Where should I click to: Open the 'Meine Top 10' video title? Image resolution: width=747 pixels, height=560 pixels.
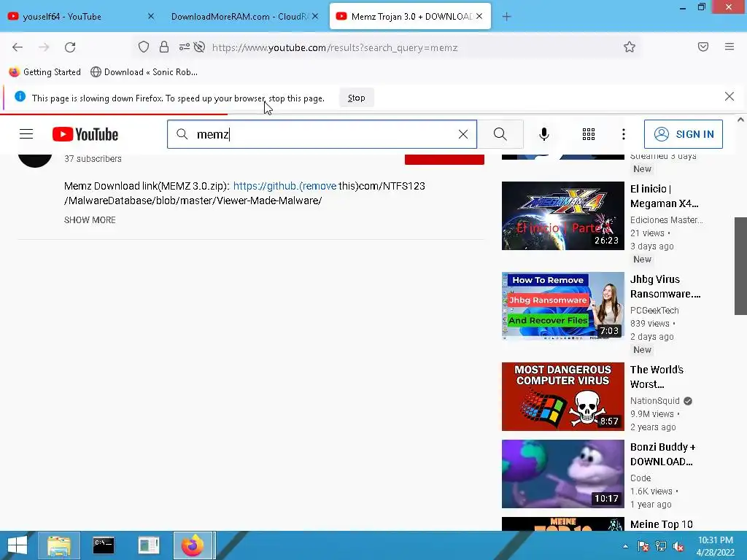click(661, 524)
